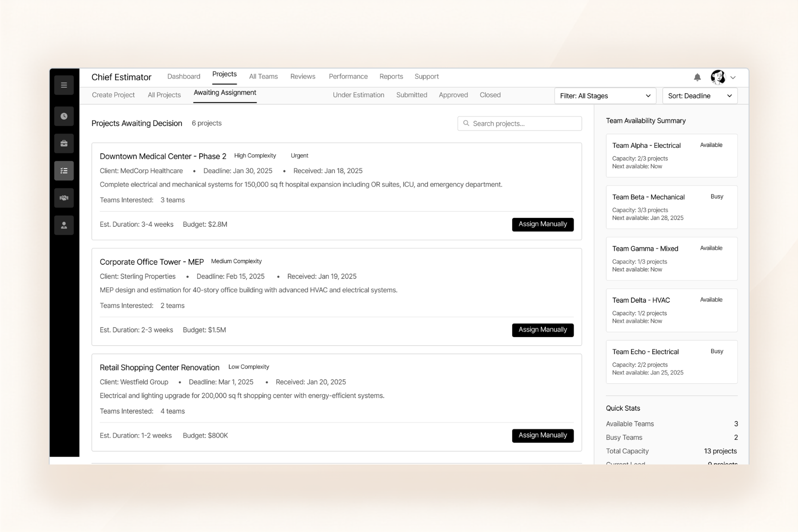The width and height of the screenshot is (798, 532).
Task: Click the user avatar picture
Action: point(718,77)
